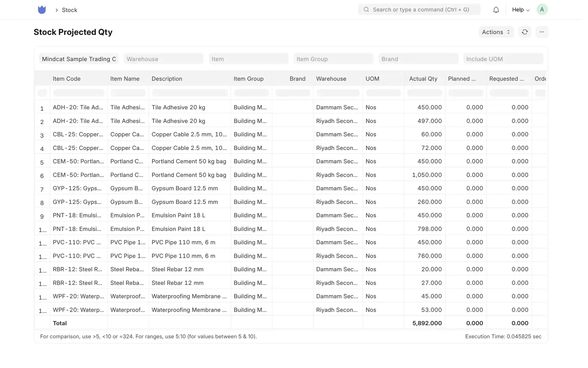Click Actual Qty value 760.000
The width and height of the screenshot is (588, 368).
(430, 256)
